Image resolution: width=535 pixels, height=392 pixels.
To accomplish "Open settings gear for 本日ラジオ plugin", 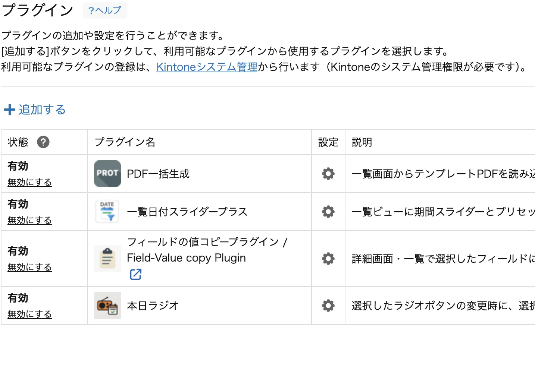I will pyautogui.click(x=328, y=306).
